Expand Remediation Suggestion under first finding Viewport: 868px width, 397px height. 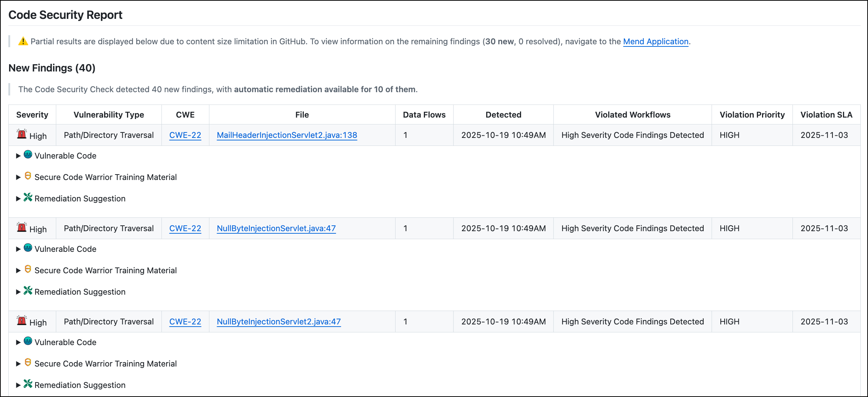(80, 199)
